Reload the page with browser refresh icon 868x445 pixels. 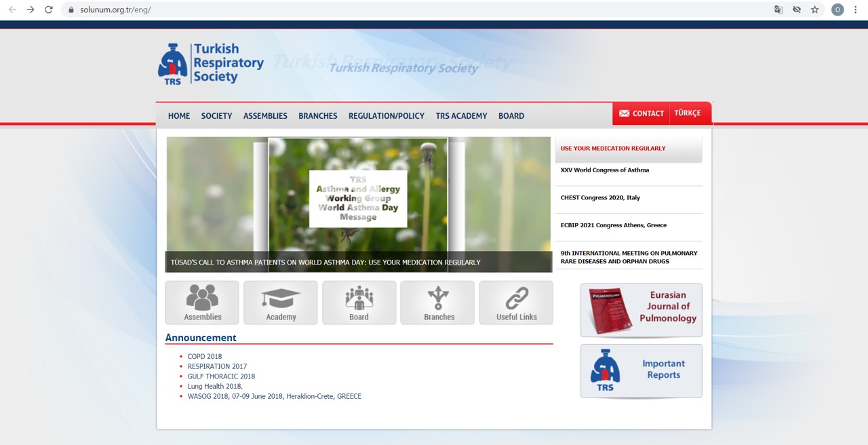48,9
